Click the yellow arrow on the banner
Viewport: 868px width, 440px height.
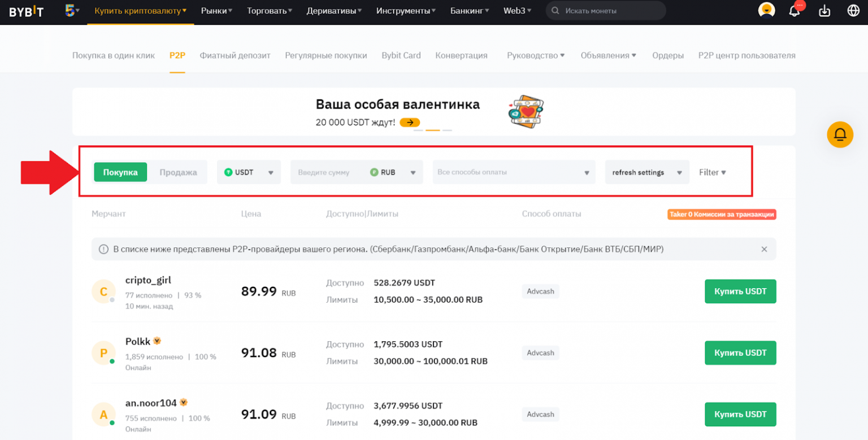tap(410, 122)
